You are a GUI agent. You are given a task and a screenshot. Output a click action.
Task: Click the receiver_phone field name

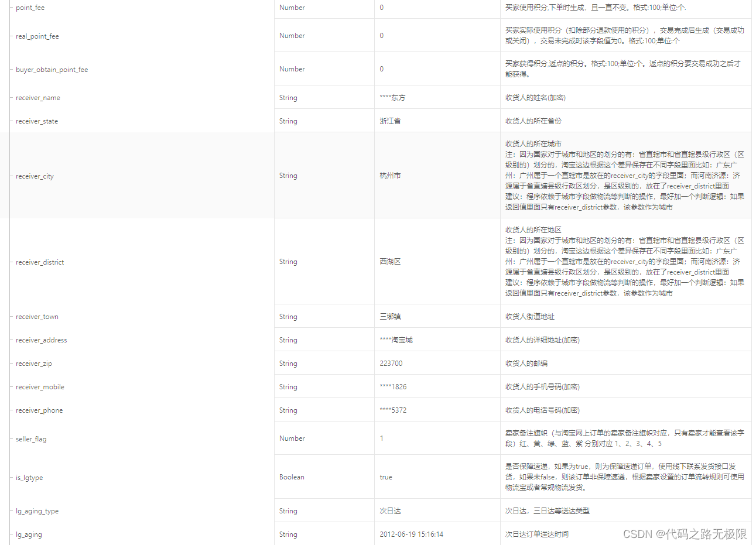39,410
